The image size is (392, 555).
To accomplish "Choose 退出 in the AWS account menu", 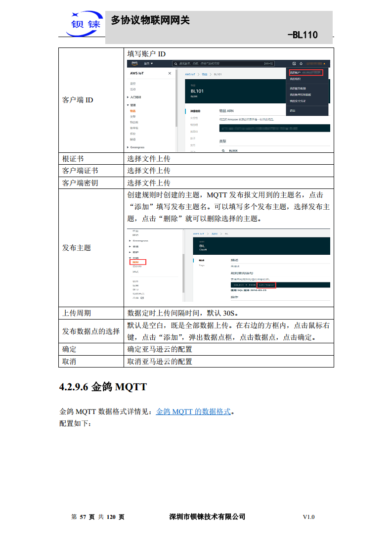I will 293,111.
